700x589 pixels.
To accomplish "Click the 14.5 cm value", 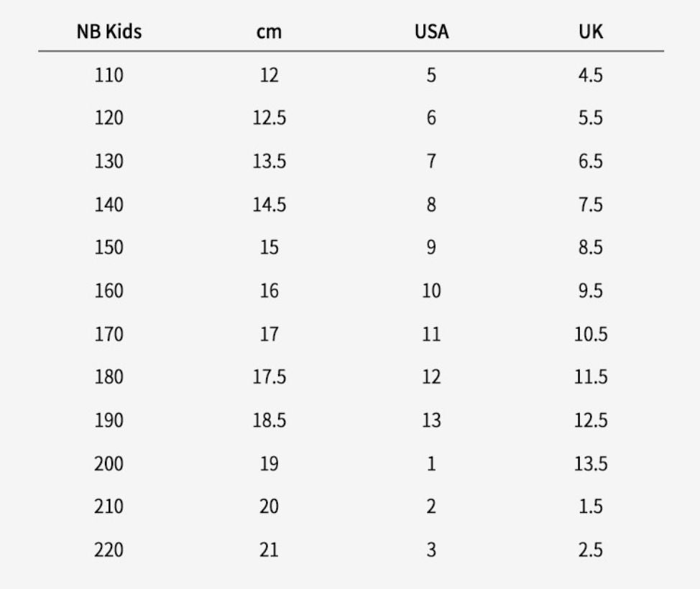I will 269,205.
